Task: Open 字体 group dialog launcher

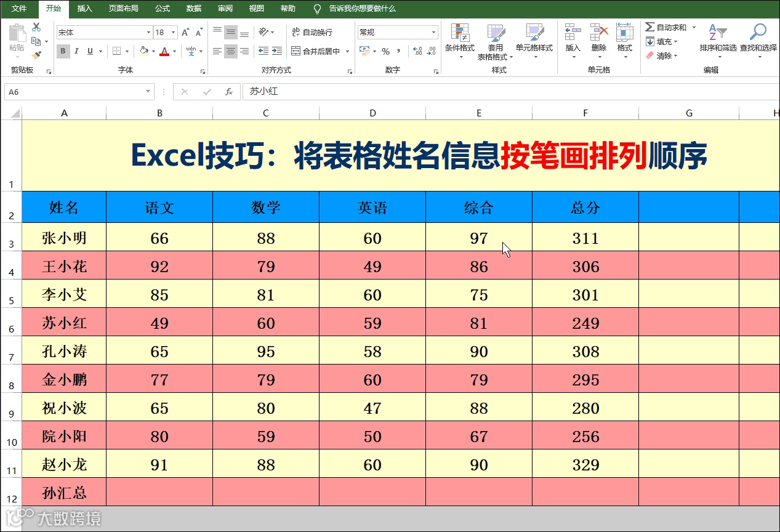Action: click(x=203, y=71)
